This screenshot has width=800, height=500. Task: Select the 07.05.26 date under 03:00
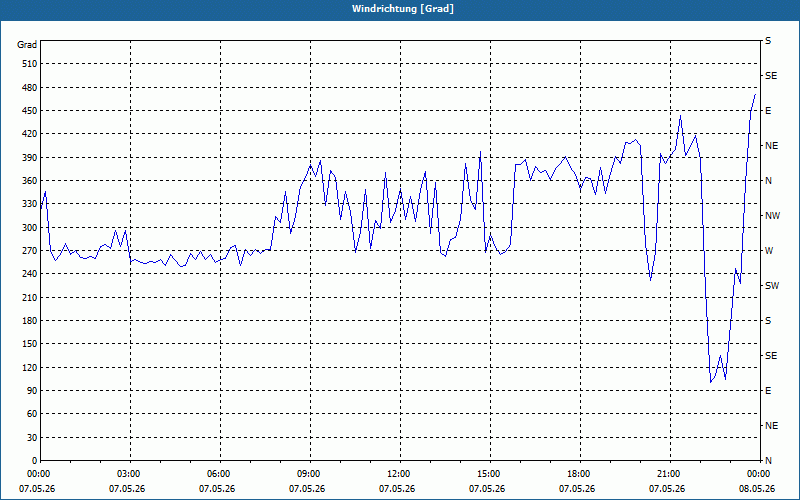[127, 489]
